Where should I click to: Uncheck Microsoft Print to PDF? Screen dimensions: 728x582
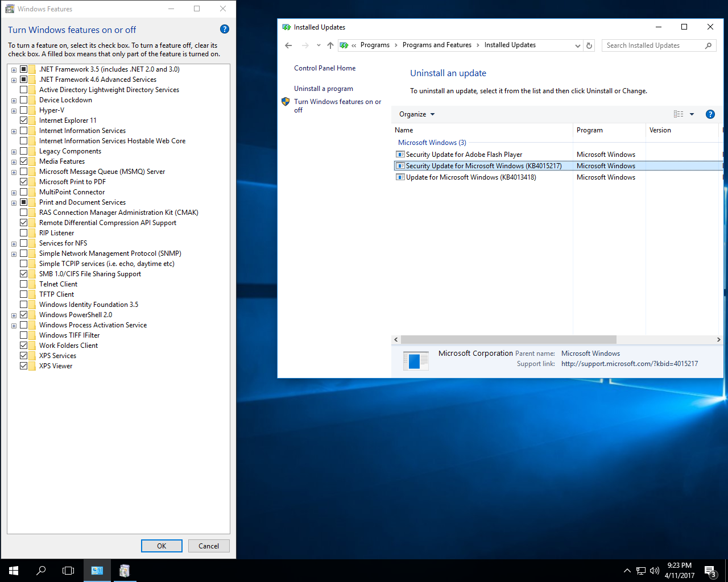(x=23, y=182)
